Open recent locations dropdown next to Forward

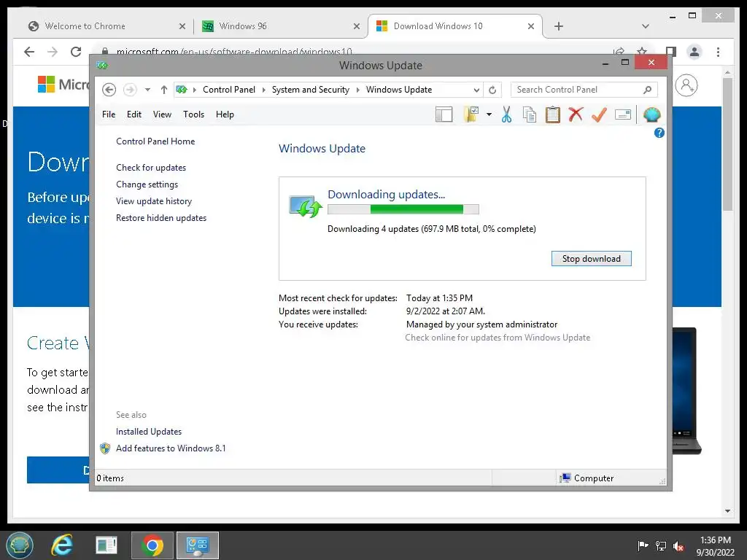coord(147,90)
